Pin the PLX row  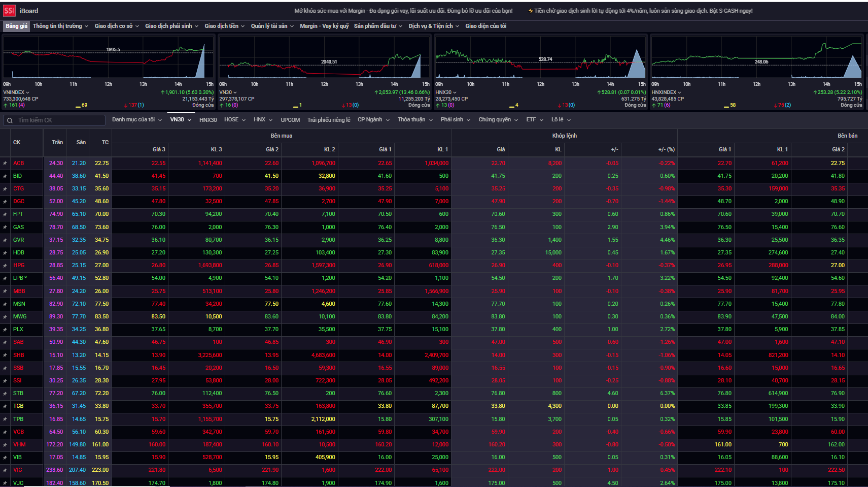[x=5, y=330]
